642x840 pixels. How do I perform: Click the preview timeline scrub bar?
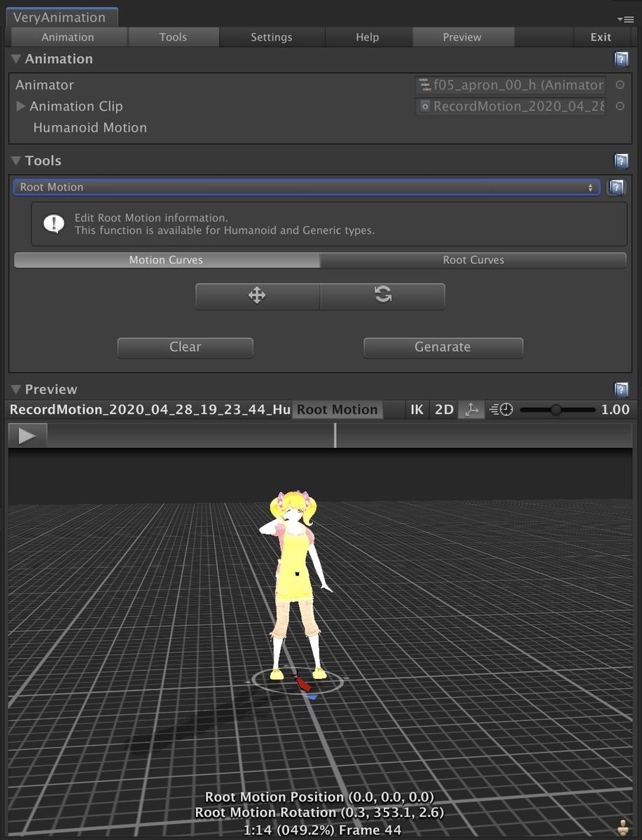pos(340,435)
